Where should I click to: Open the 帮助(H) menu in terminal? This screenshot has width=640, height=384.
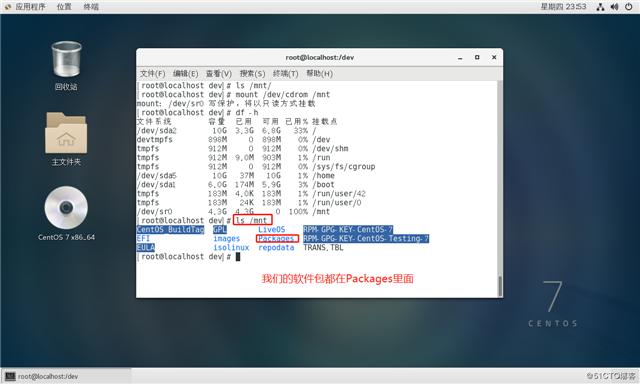[319, 73]
